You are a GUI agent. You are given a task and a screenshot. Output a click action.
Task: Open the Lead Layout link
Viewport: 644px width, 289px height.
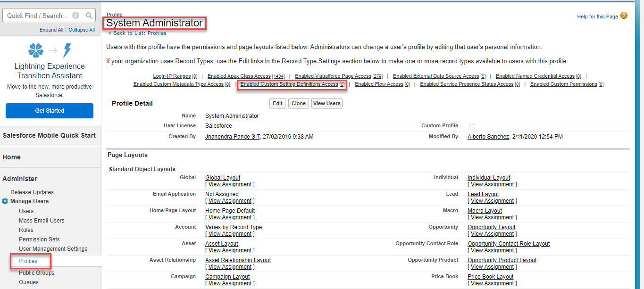(x=483, y=194)
